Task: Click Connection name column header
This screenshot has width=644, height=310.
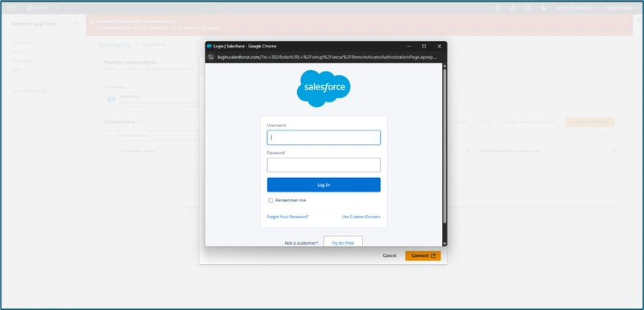Action: [138, 151]
